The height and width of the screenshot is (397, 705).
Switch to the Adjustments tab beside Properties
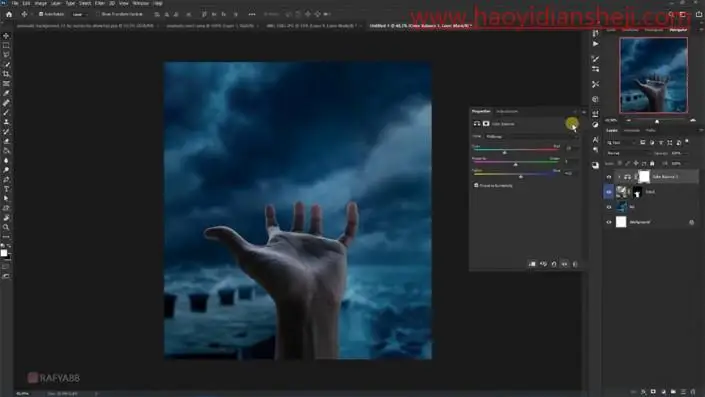[x=507, y=112]
